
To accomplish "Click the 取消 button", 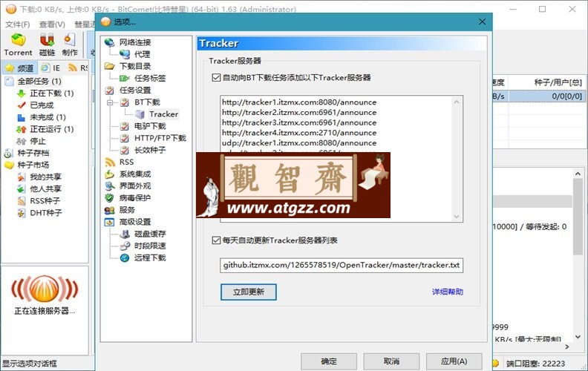I will point(391,361).
